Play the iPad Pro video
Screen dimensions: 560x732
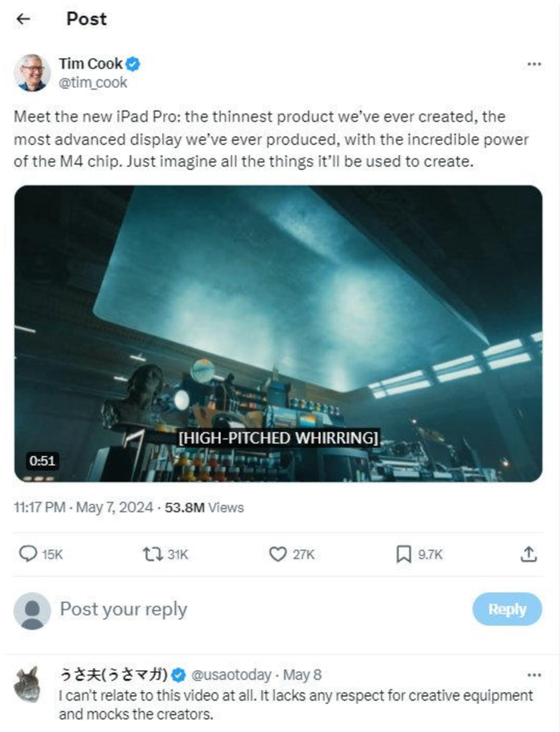point(278,334)
